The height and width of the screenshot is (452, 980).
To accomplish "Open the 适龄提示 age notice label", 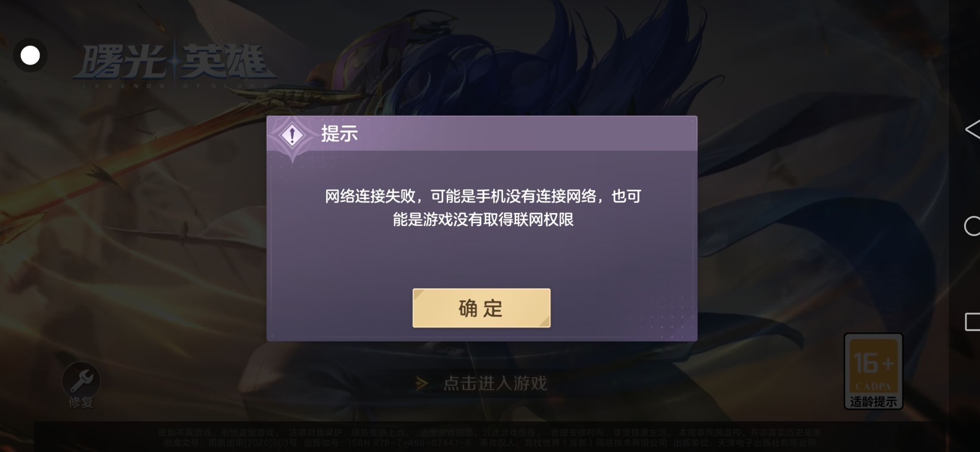I will click(x=873, y=402).
